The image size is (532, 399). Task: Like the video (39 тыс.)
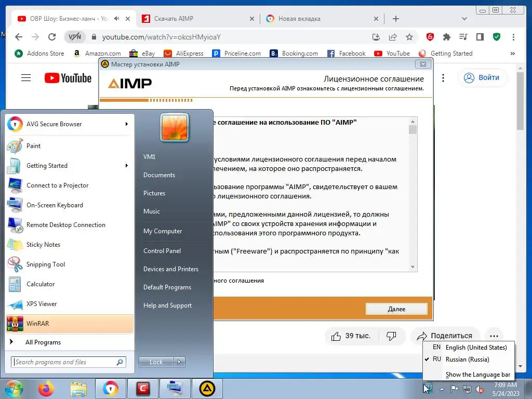point(351,336)
